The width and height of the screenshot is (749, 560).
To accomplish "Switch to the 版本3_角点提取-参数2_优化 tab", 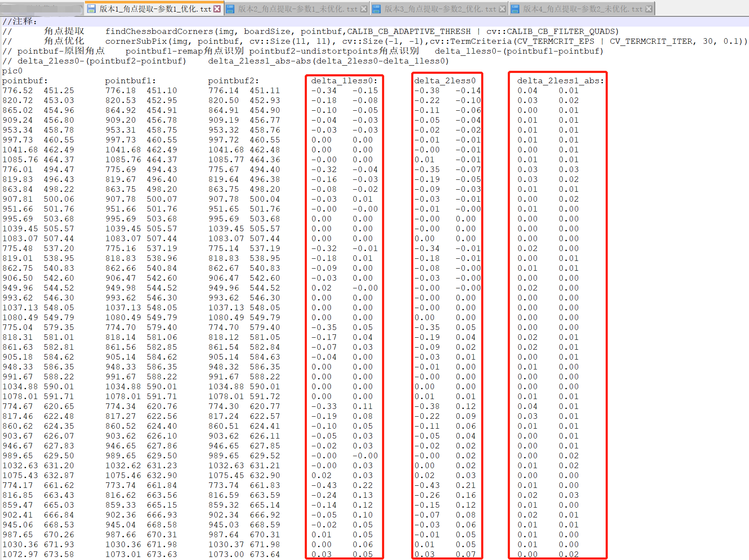I will click(x=438, y=8).
